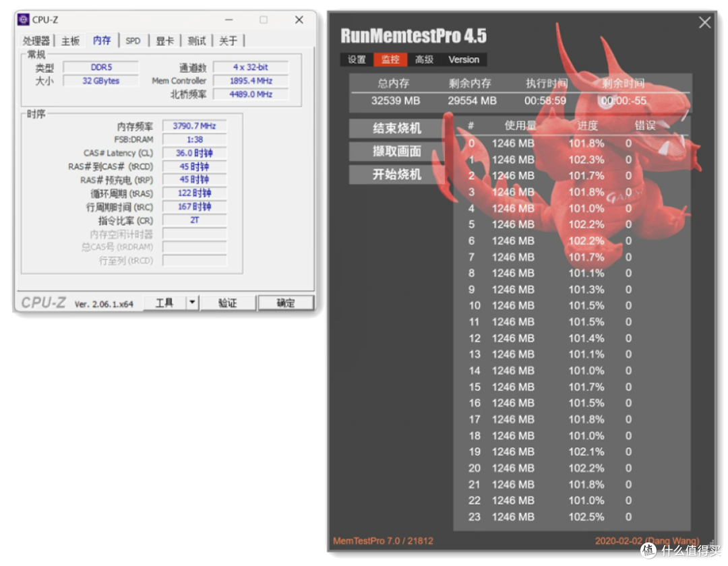Select row 13 progress value 101.1%
The width and height of the screenshot is (728, 566).
pyautogui.click(x=586, y=354)
